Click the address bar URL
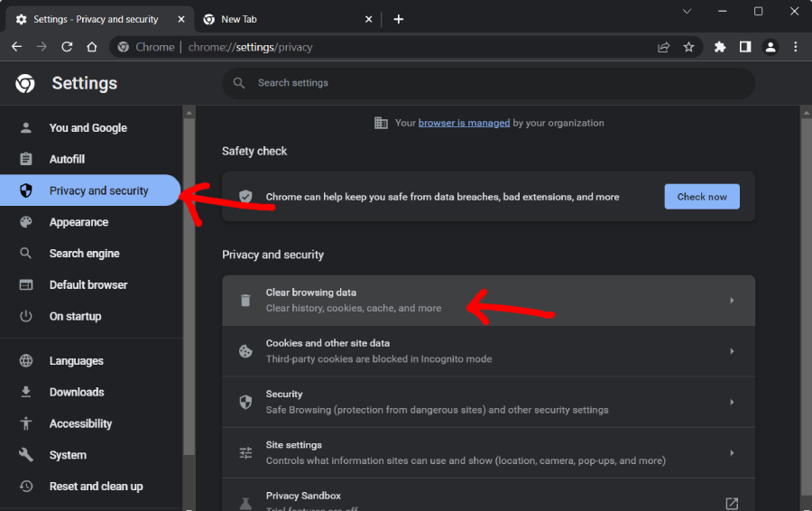The width and height of the screenshot is (812, 511). pyautogui.click(x=250, y=47)
